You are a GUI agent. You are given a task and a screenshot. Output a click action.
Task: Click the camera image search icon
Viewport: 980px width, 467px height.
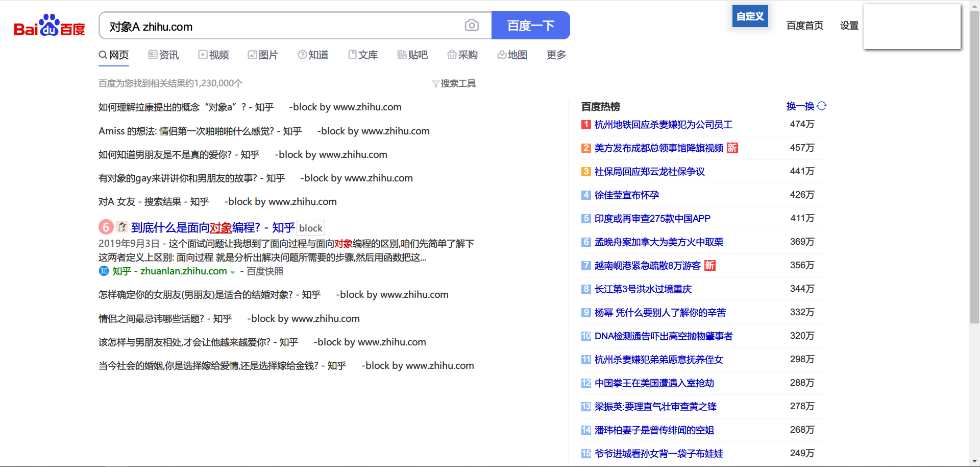pos(472,26)
